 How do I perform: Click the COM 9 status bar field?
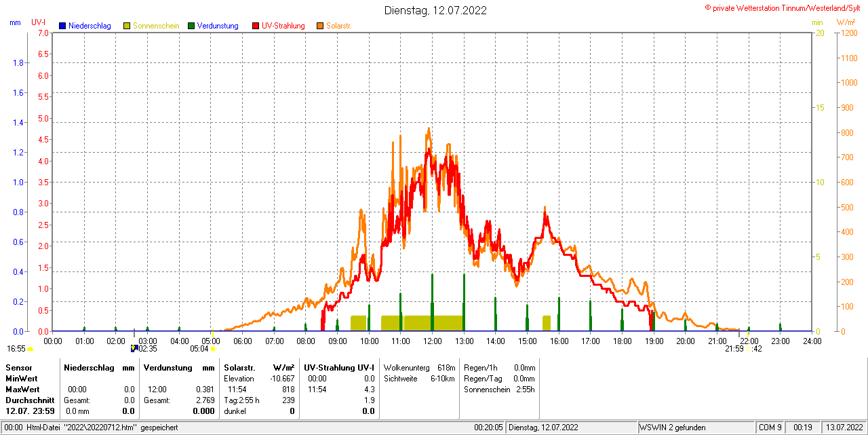point(770,428)
